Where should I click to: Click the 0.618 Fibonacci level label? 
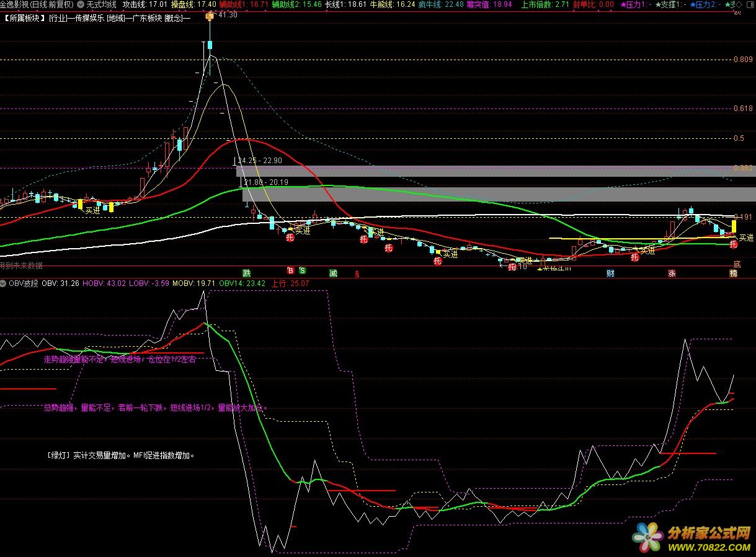pyautogui.click(x=743, y=109)
